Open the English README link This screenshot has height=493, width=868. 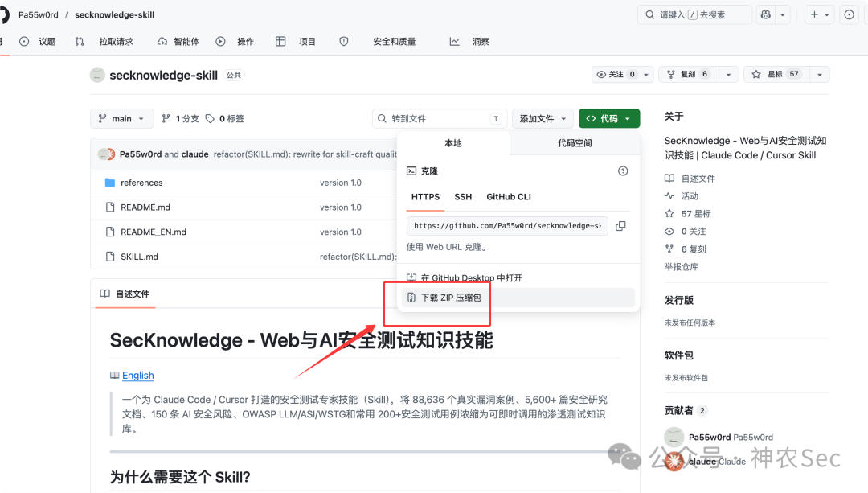pos(138,375)
